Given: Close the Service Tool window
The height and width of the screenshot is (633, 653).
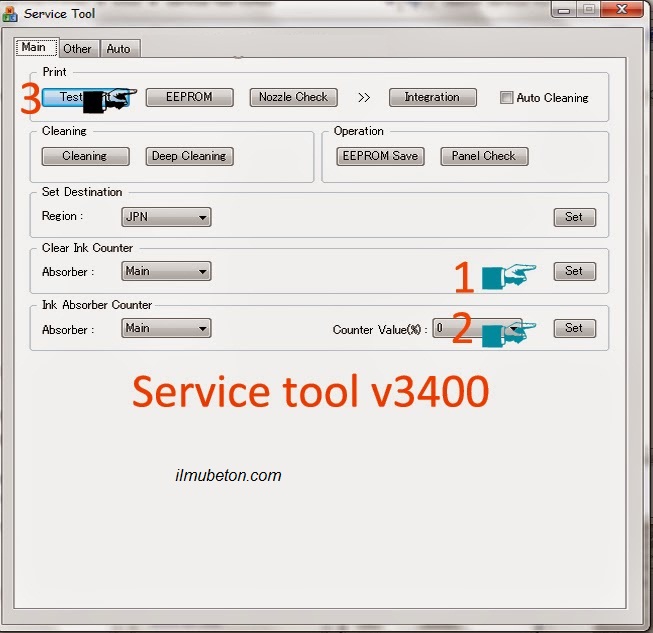Looking at the screenshot, I should [x=622, y=9].
